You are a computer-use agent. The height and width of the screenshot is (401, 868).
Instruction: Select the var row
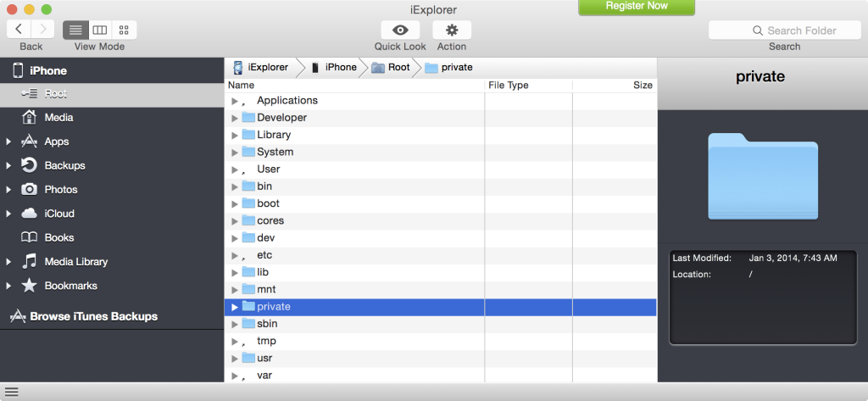click(x=441, y=376)
